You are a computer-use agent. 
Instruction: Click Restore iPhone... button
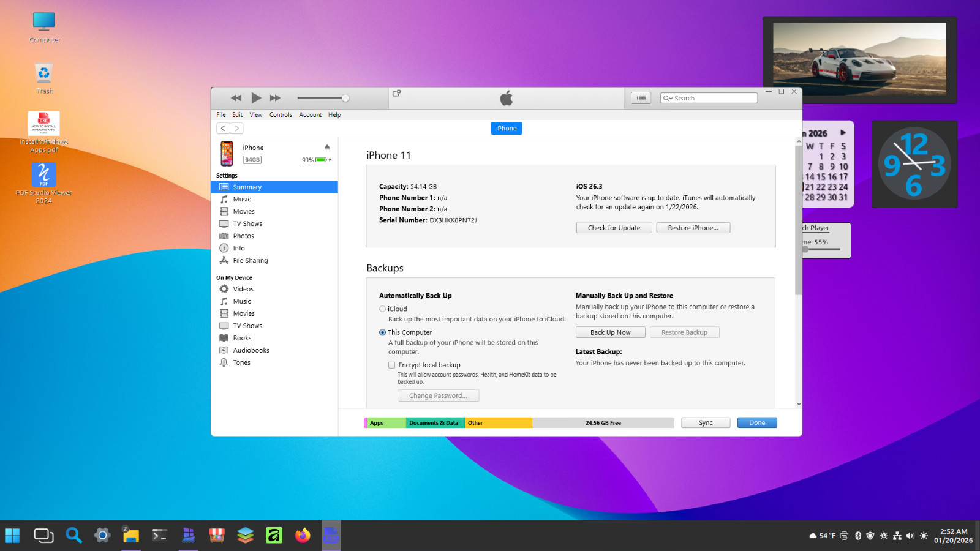(693, 228)
